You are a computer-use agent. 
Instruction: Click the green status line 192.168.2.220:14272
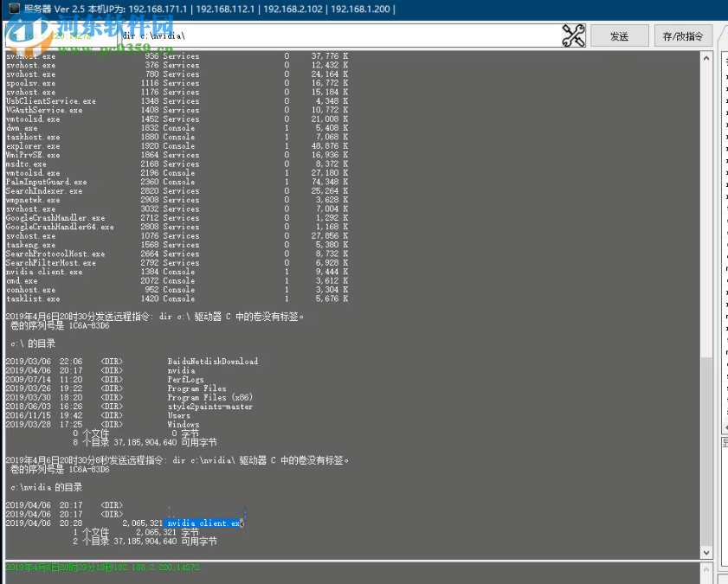(x=102, y=568)
